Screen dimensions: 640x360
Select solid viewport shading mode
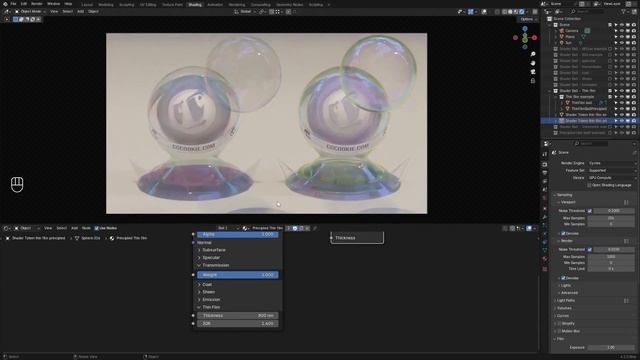coord(510,11)
